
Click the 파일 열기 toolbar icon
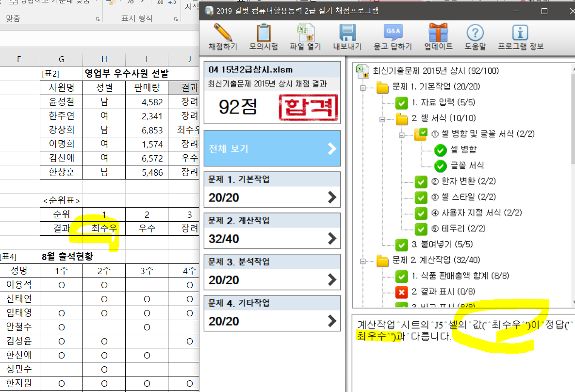coord(305,33)
